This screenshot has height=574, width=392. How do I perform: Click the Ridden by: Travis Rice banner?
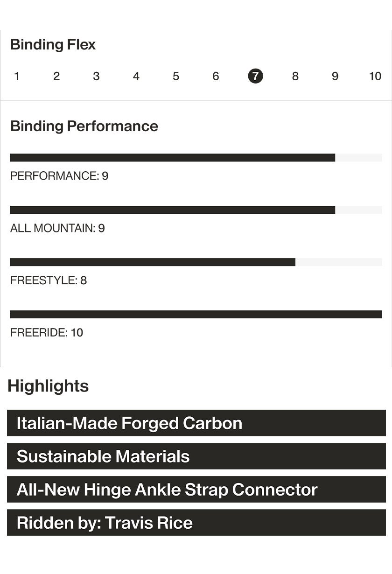click(196, 522)
